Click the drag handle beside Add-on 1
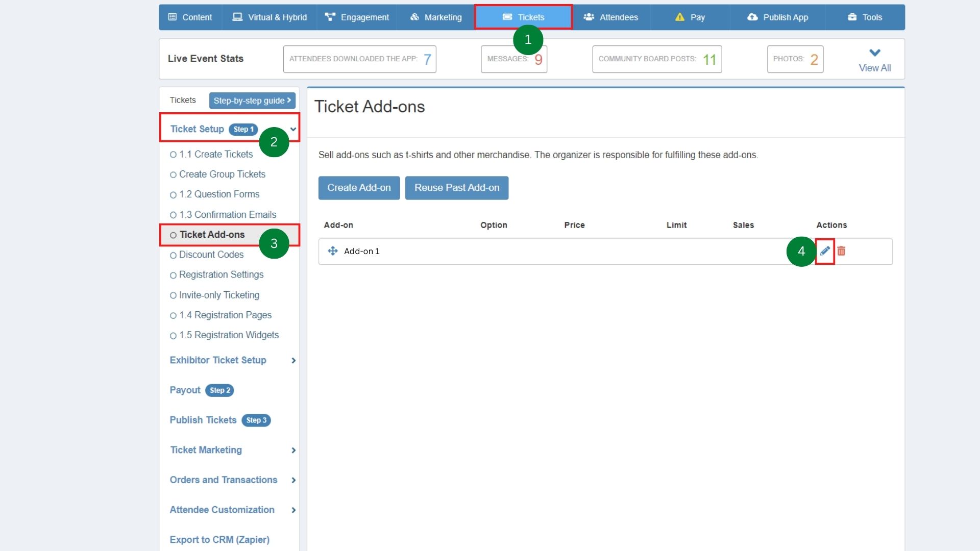The width and height of the screenshot is (980, 551). coord(332,251)
